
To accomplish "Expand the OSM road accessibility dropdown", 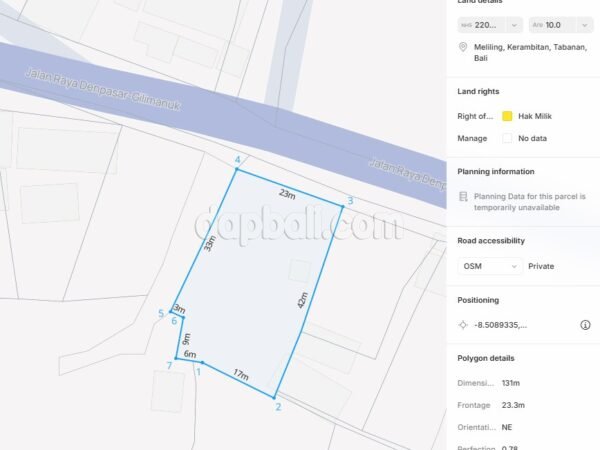I will coord(490,266).
